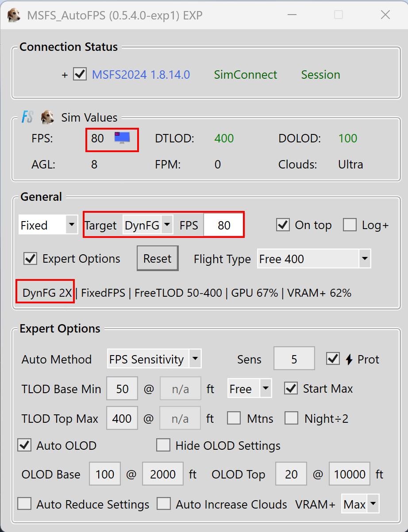This screenshot has width=408, height=532.
Task: Open the Fixed mode dropdown
Action: (x=48, y=225)
